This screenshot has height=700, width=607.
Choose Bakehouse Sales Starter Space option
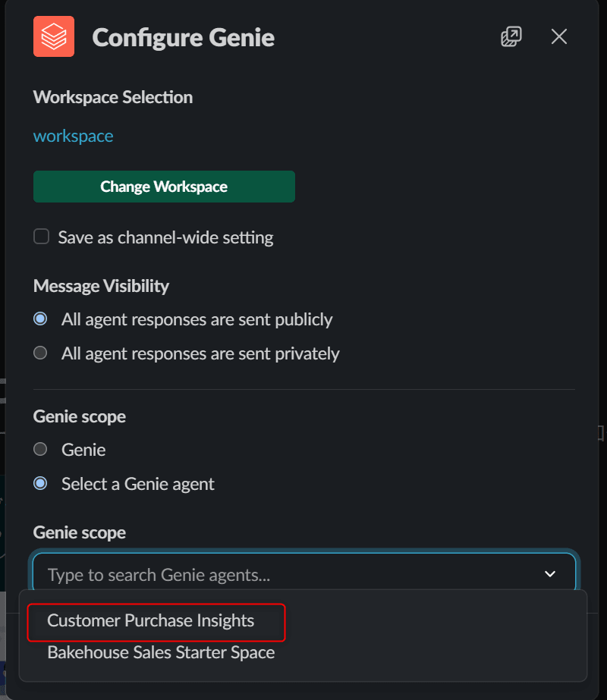click(161, 653)
